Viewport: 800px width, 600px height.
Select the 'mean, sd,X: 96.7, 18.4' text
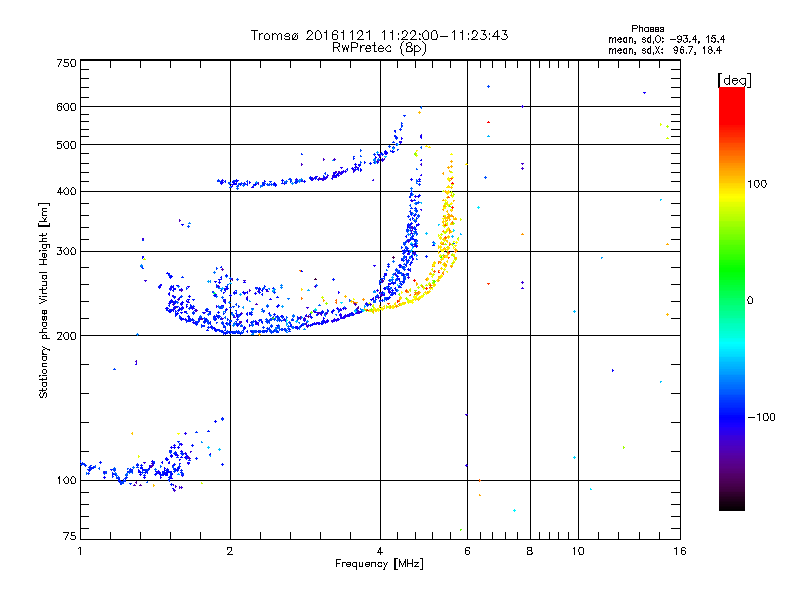click(x=665, y=50)
